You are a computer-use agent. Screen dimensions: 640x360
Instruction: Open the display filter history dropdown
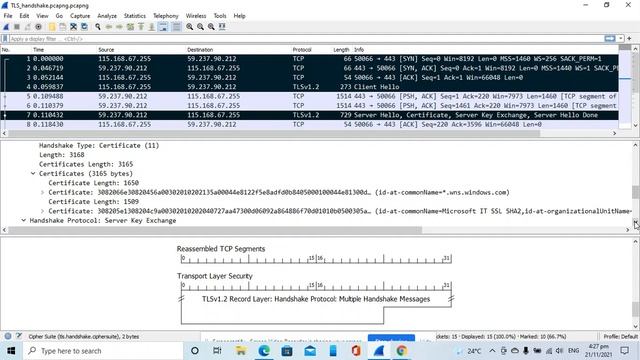[621, 38]
